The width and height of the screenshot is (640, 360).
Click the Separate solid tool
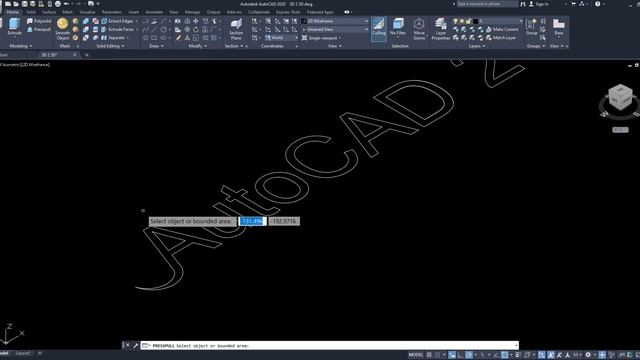click(x=115, y=38)
